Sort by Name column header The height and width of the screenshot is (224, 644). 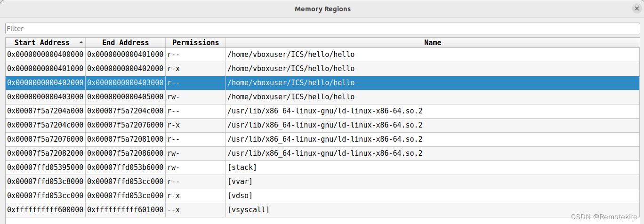(x=433, y=42)
